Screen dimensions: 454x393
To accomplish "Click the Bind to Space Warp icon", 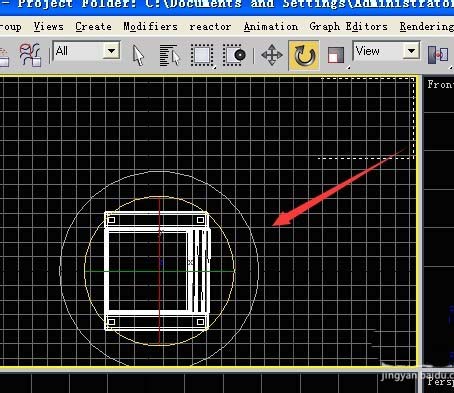I will [30, 55].
